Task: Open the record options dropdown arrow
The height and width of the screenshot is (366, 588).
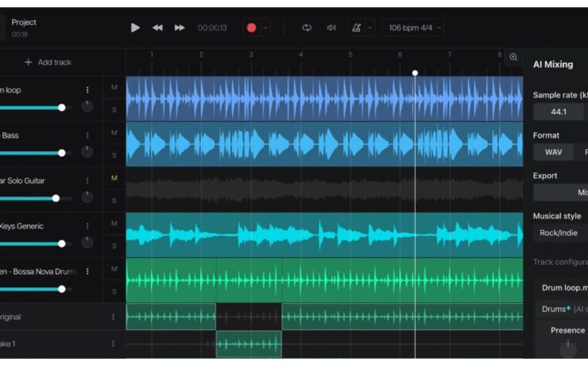Action: coord(265,28)
